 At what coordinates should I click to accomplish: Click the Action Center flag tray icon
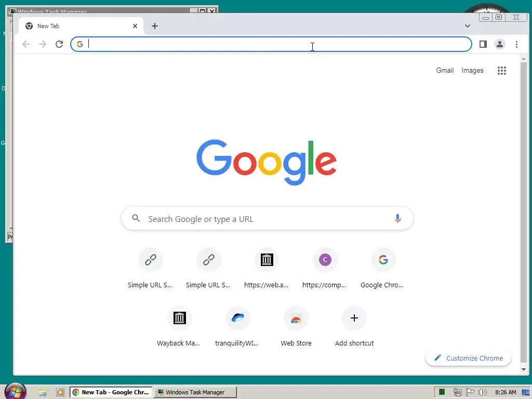pos(470,392)
